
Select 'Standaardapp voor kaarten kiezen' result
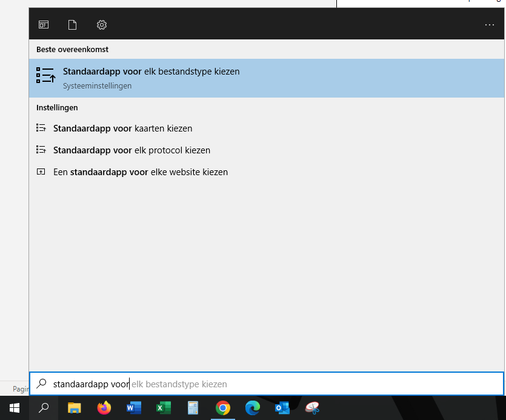tap(122, 128)
